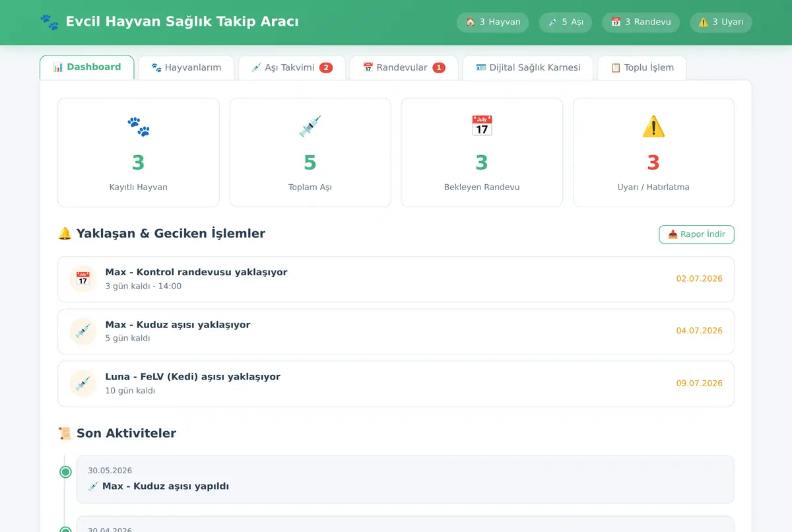Click the green timeline dot for 30.05.2026
The height and width of the screenshot is (532, 792).
pos(65,472)
